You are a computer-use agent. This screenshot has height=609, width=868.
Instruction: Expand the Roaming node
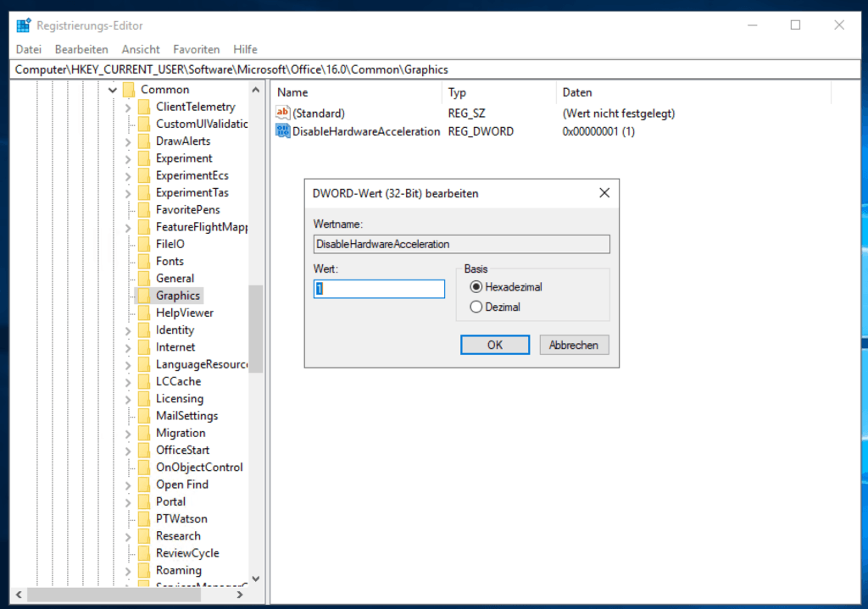(128, 570)
